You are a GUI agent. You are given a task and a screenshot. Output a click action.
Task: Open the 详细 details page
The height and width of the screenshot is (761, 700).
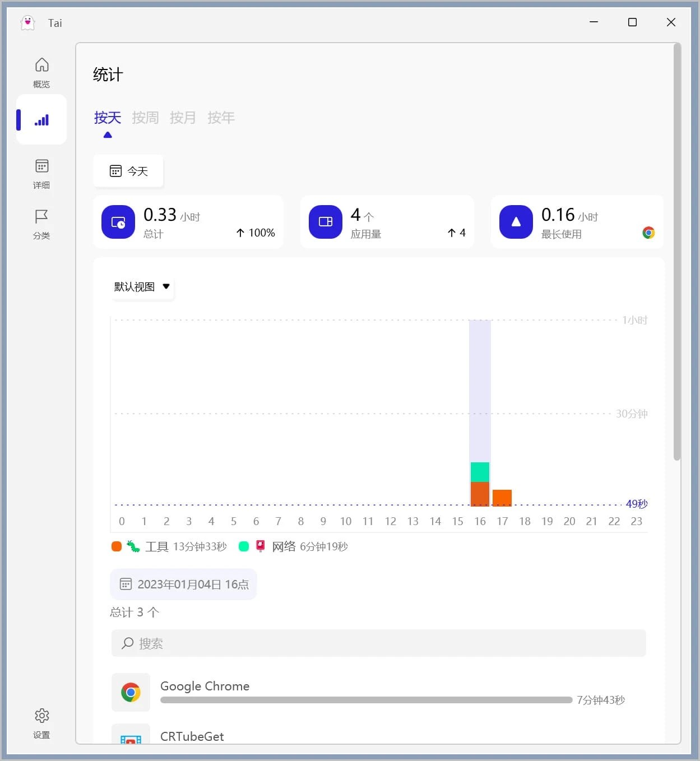(41, 174)
